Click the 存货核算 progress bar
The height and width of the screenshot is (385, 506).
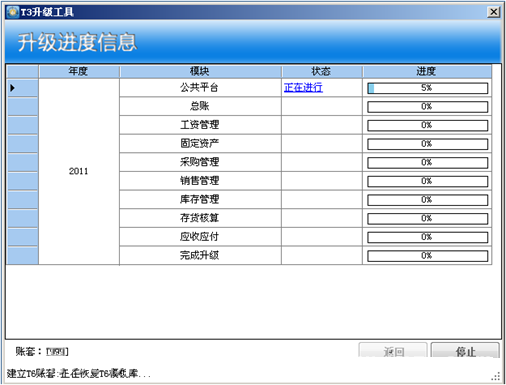click(x=427, y=219)
